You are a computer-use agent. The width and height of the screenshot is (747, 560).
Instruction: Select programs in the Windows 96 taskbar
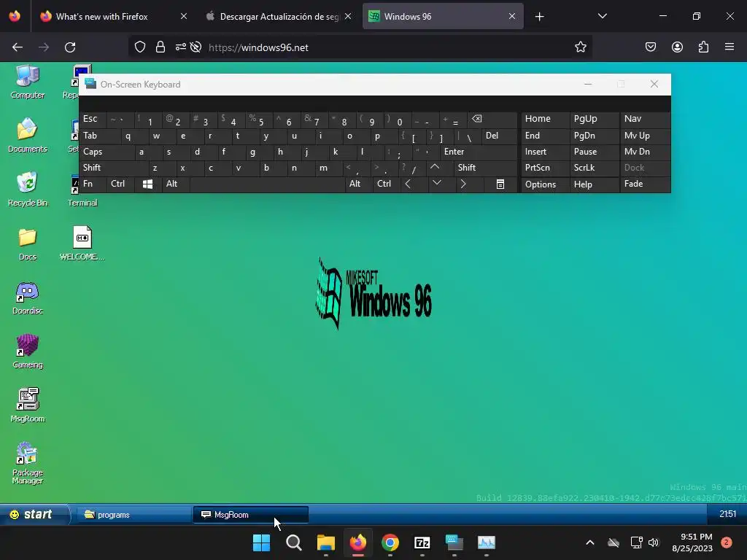click(x=134, y=515)
